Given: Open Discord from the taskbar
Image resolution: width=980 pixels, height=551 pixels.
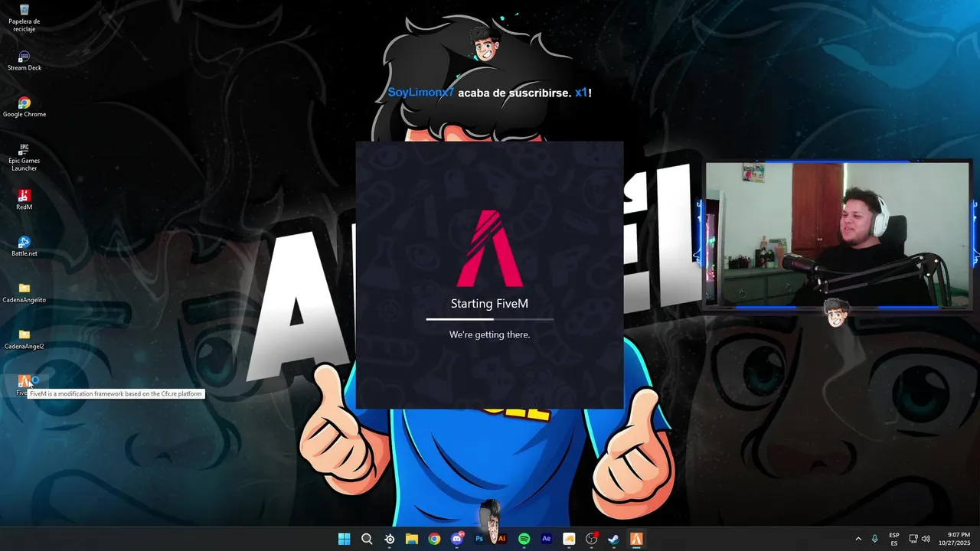Looking at the screenshot, I should coord(457,539).
